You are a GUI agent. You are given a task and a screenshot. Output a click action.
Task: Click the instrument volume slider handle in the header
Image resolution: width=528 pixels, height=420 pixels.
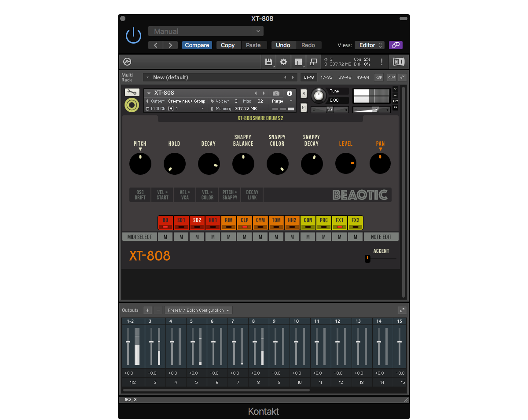pos(375,110)
